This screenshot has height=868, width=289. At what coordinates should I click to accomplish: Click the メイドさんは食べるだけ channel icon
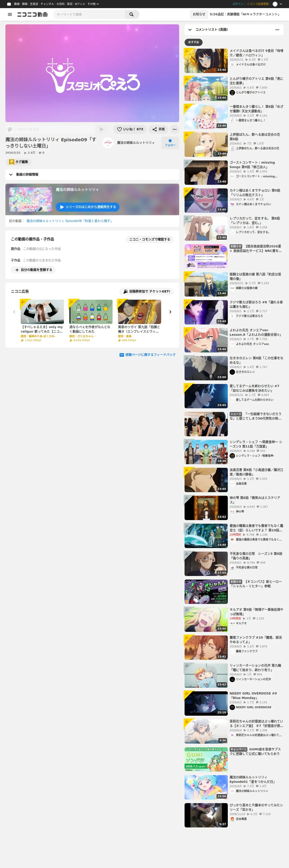tap(232, 65)
